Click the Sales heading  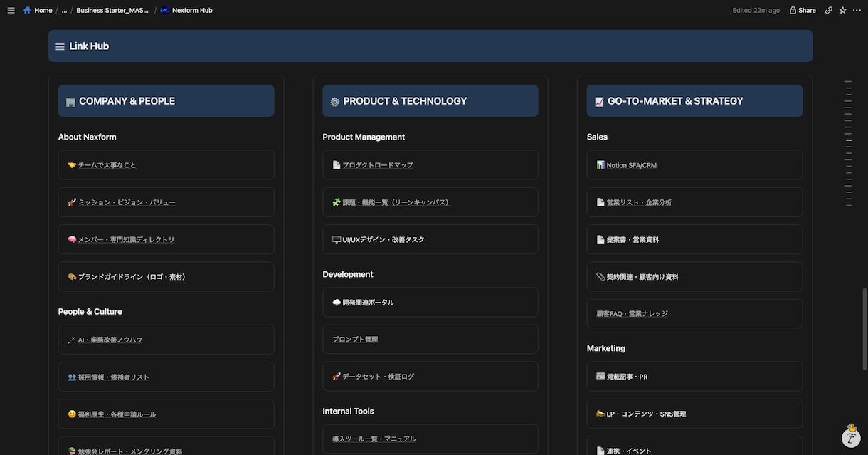tap(597, 137)
